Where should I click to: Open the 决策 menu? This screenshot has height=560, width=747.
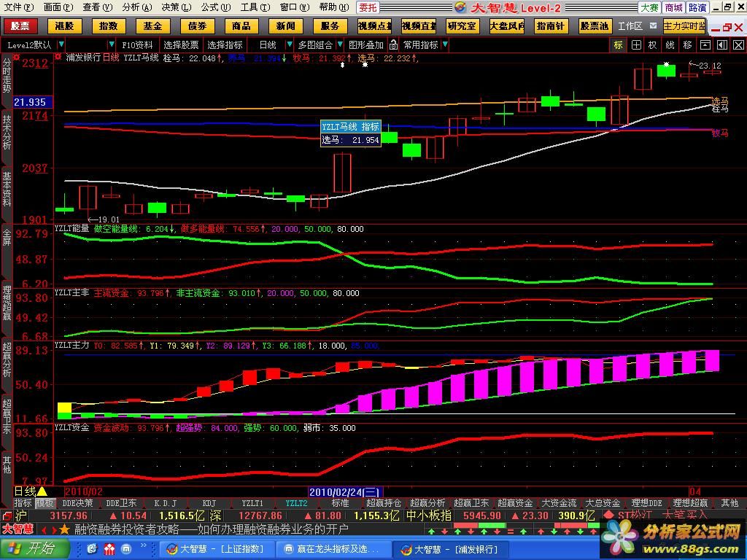point(177,7)
